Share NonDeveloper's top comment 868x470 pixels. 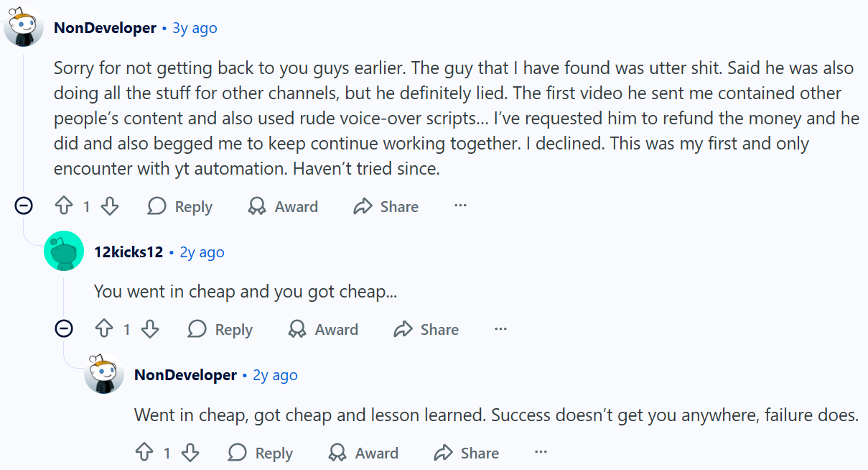[x=386, y=207]
